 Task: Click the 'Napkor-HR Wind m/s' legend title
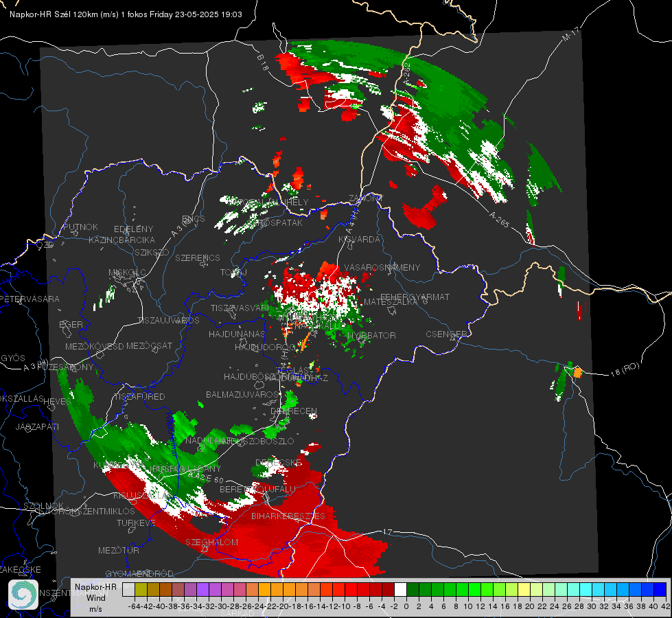[x=95, y=597]
